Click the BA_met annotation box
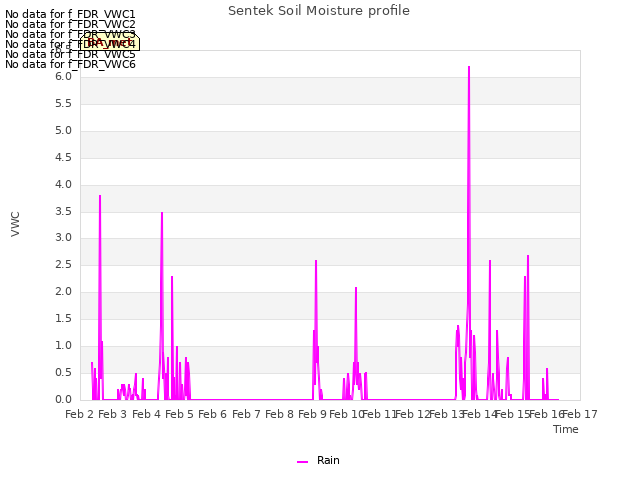This screenshot has height=480, width=640. (109, 42)
